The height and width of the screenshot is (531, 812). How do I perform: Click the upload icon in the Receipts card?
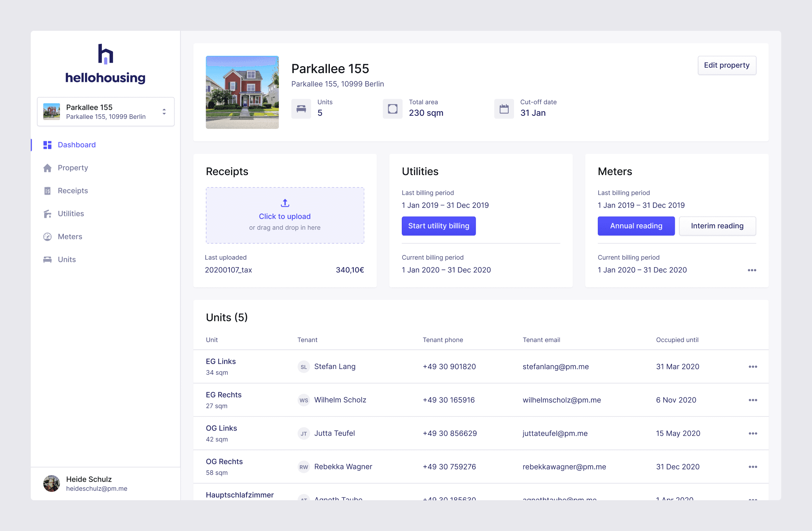285,204
